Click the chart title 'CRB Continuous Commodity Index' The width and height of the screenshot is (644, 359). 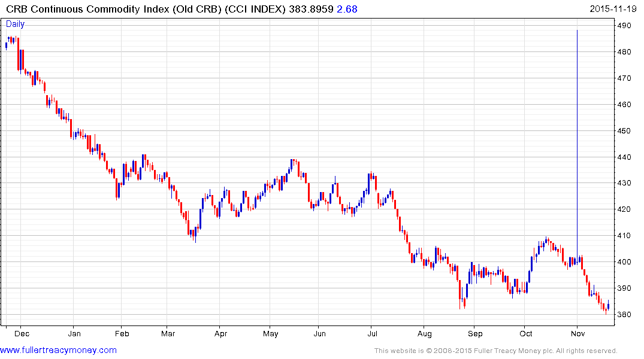coord(87,9)
